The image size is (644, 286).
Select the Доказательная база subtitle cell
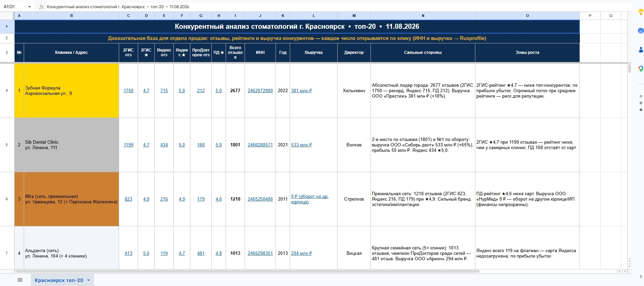click(297, 38)
